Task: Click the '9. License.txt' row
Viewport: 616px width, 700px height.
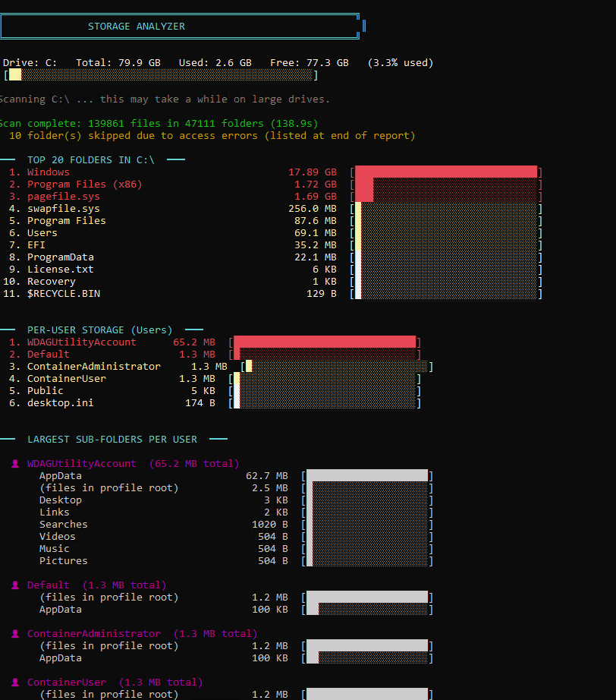Action: click(272, 270)
